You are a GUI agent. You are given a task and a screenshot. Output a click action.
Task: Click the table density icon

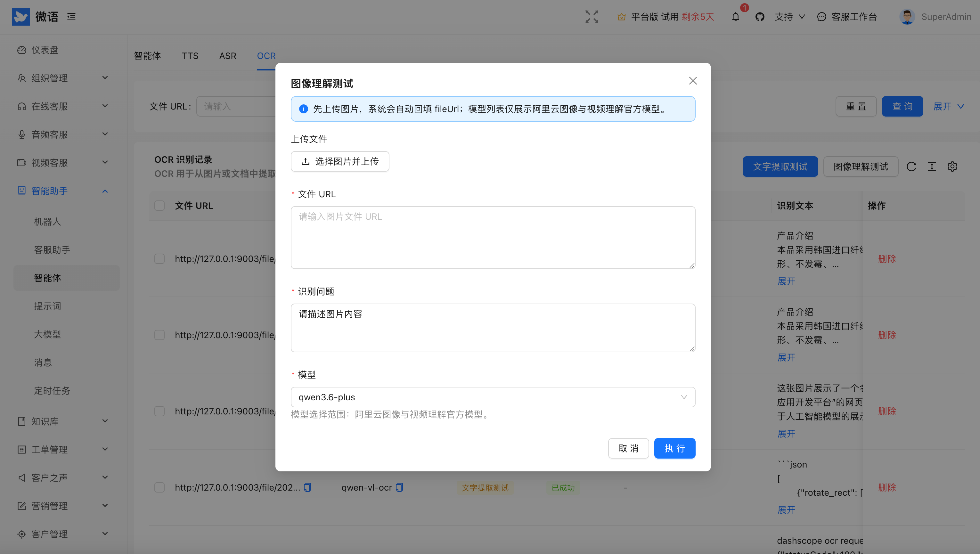[x=932, y=167]
